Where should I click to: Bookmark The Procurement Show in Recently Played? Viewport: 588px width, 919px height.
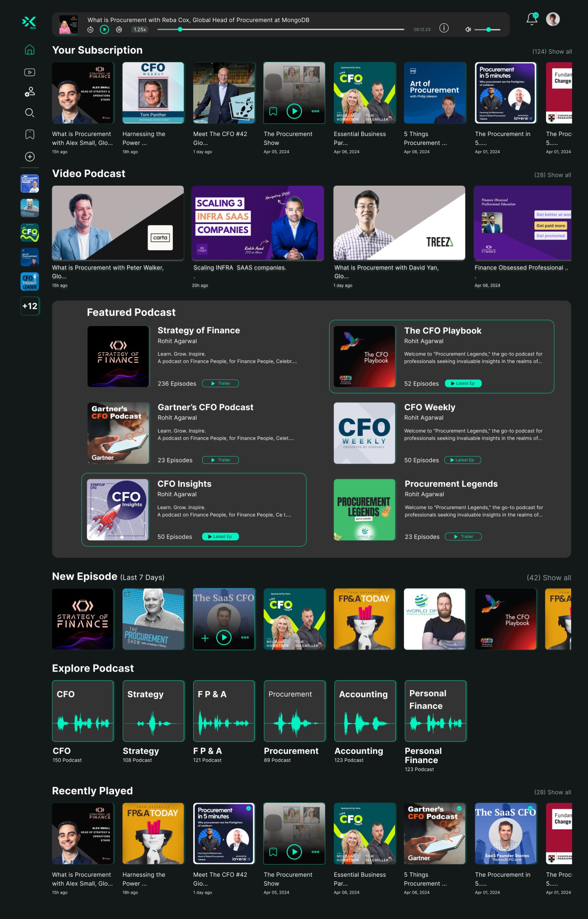click(x=273, y=852)
